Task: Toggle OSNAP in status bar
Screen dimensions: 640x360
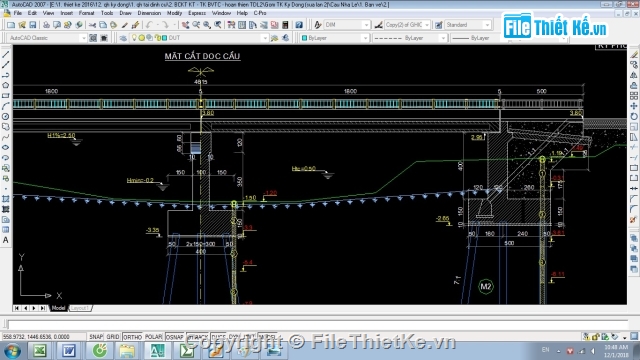Action: tap(175, 337)
